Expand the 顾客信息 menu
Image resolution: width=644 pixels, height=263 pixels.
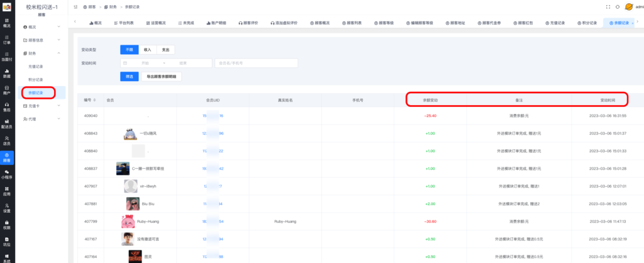[42, 40]
